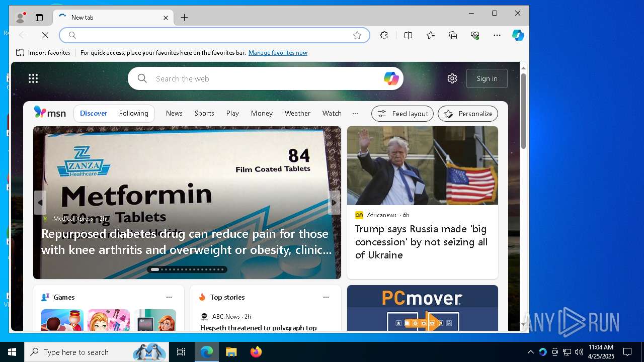Viewport: 644px width, 362px height.
Task: Open the Sports section
Action: (204, 114)
